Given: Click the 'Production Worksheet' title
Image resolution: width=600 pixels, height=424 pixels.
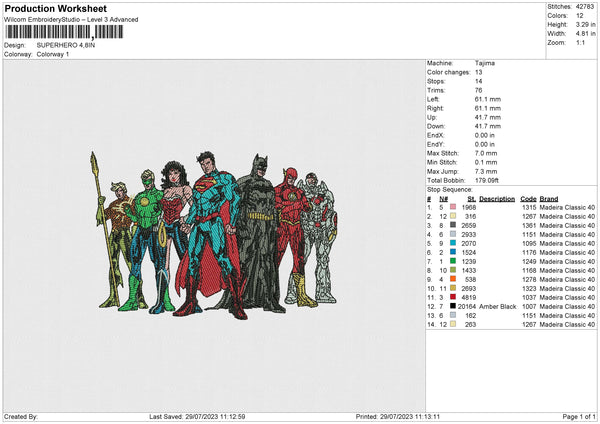Looking at the screenshot, I should coord(55,8).
